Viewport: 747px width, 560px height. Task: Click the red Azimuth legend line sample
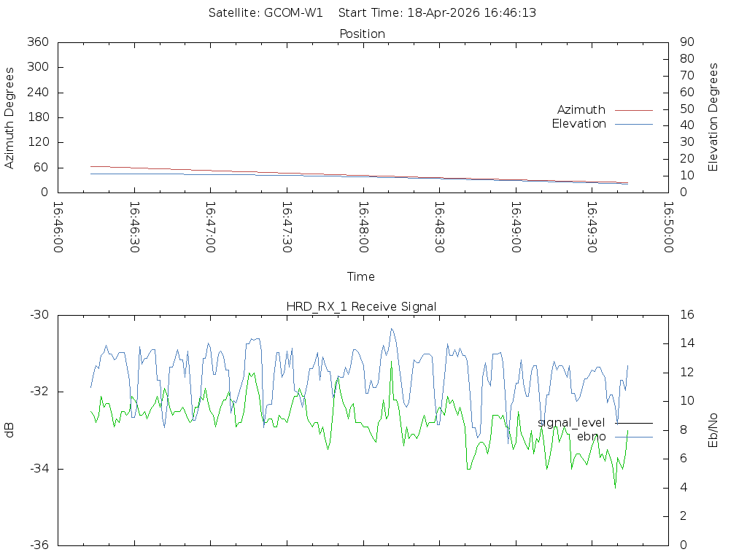tap(633, 110)
